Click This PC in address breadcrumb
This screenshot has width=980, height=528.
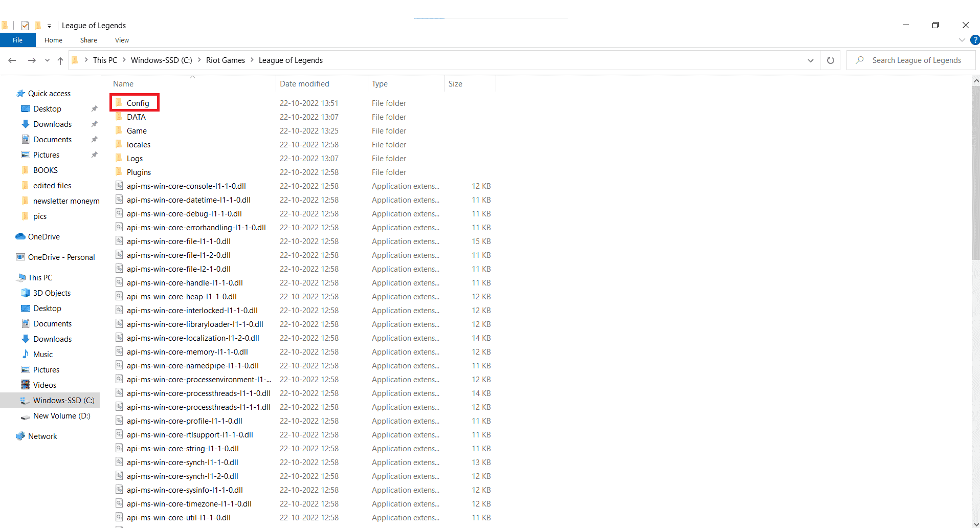(105, 60)
